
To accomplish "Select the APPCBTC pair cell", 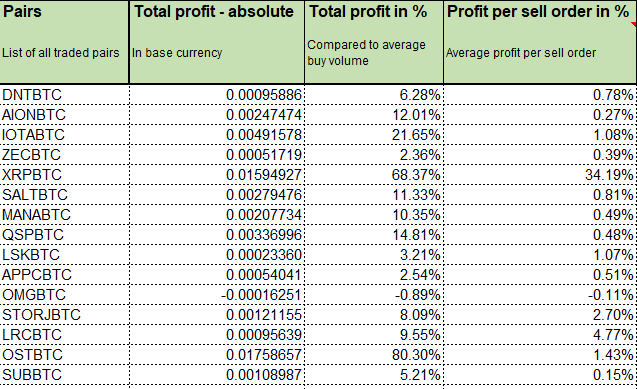I will pyautogui.click(x=65, y=274).
